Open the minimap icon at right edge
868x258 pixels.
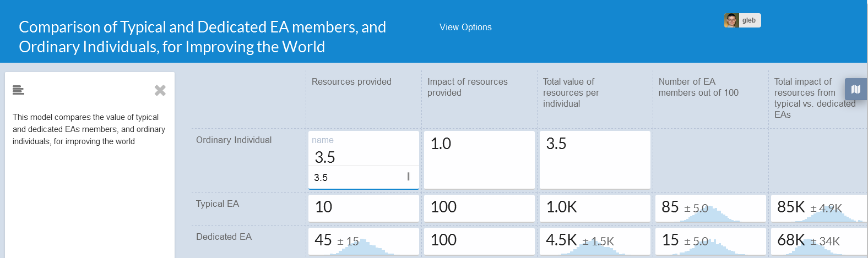(x=856, y=89)
